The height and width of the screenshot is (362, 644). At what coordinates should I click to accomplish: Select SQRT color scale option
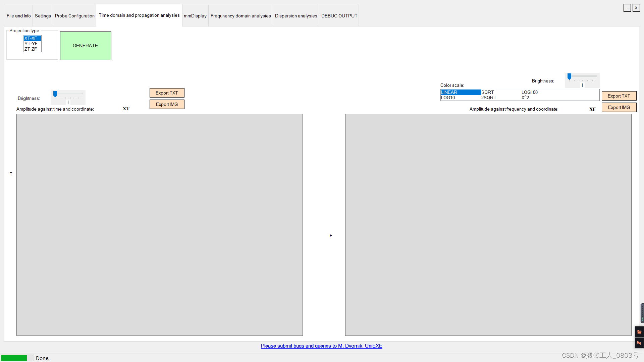click(x=487, y=92)
